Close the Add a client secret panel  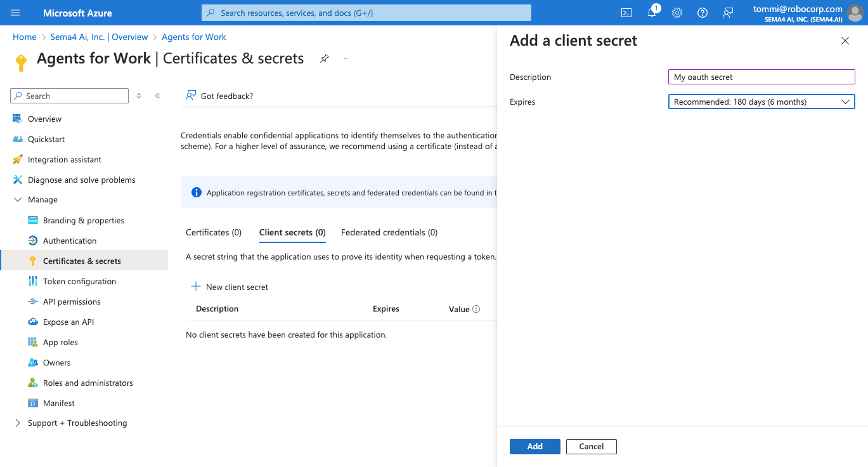point(845,41)
